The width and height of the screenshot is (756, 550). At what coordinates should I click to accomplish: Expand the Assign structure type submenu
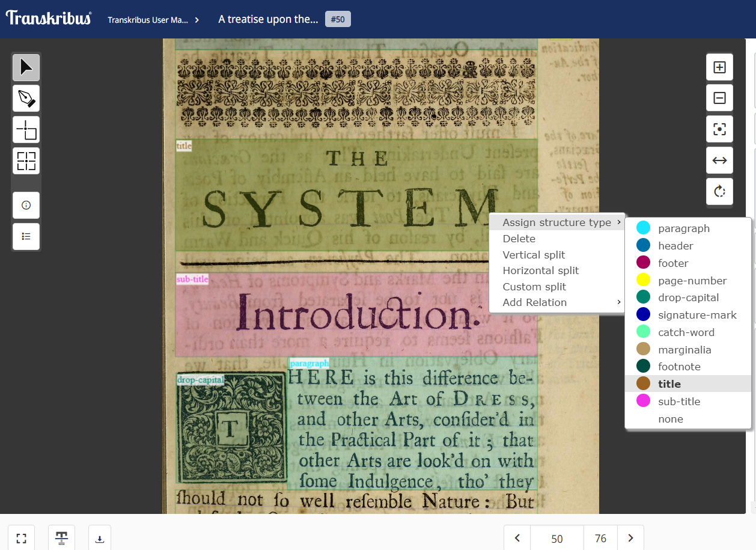[556, 222]
